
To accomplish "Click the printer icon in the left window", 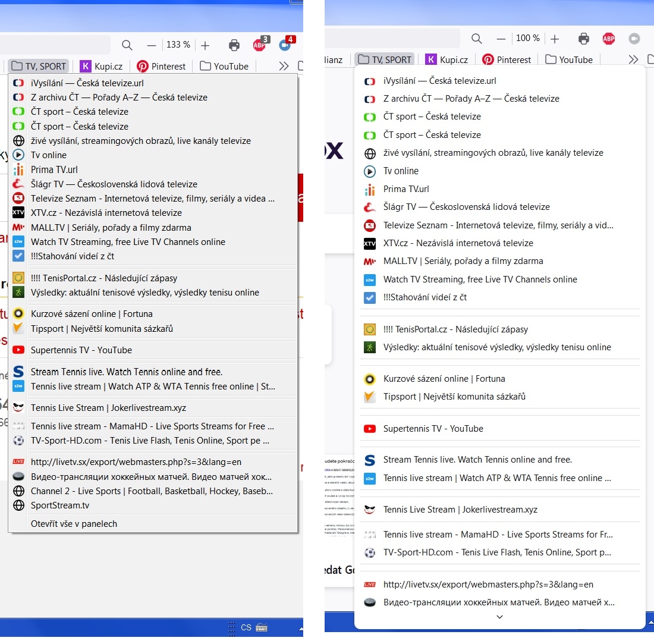I will point(234,45).
